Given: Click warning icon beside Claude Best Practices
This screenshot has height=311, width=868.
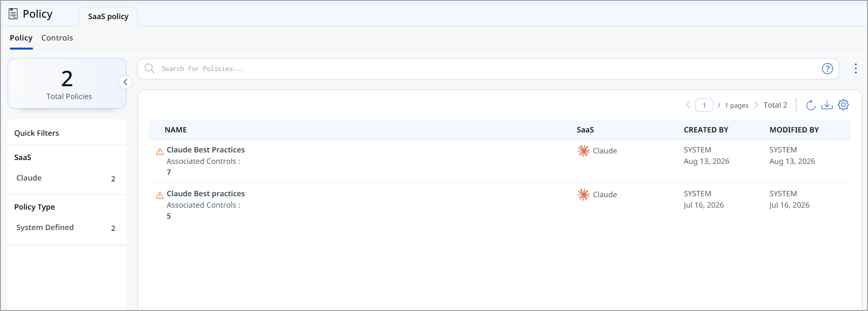Looking at the screenshot, I should click(x=160, y=151).
